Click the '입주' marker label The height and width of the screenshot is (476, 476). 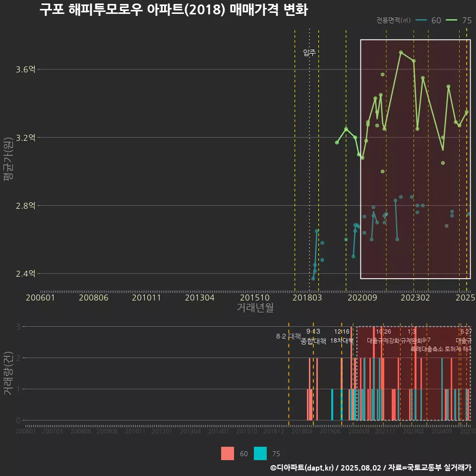click(x=309, y=53)
